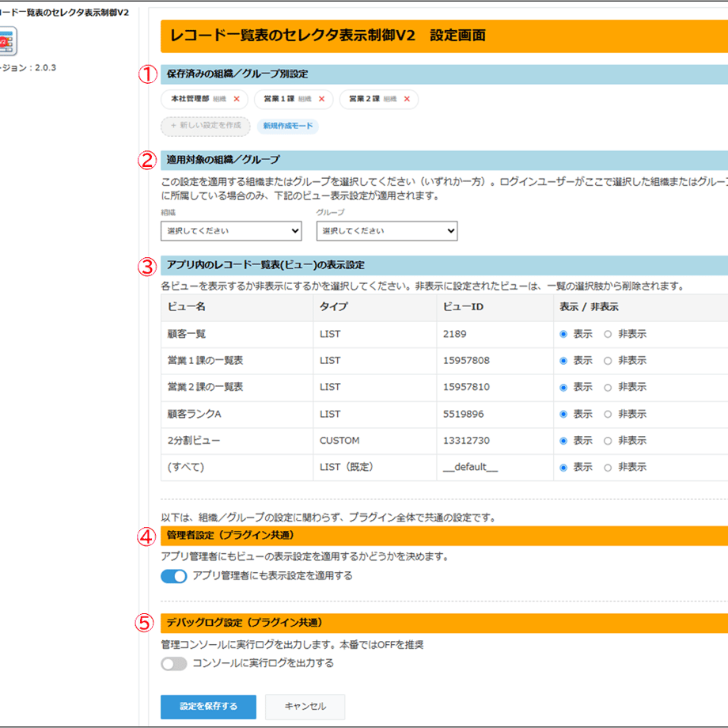Click the CUSTOM type cell
728x728 pixels.
[x=374, y=441]
